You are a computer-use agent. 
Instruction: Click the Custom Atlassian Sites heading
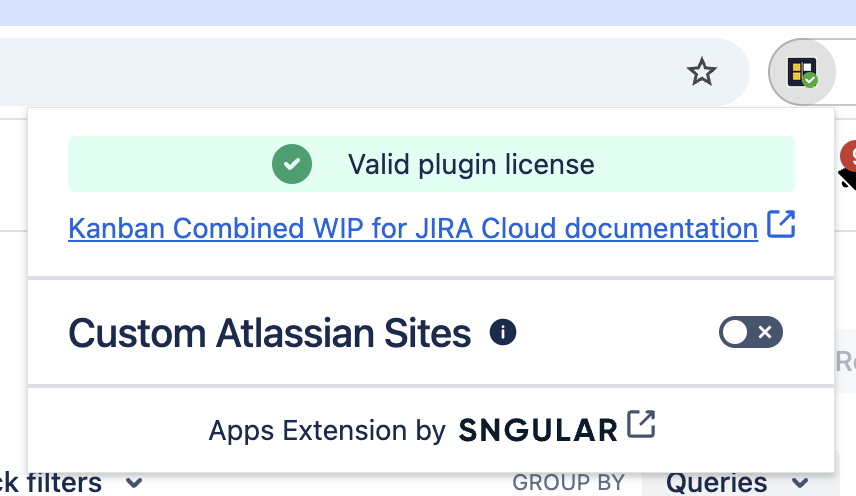click(269, 333)
